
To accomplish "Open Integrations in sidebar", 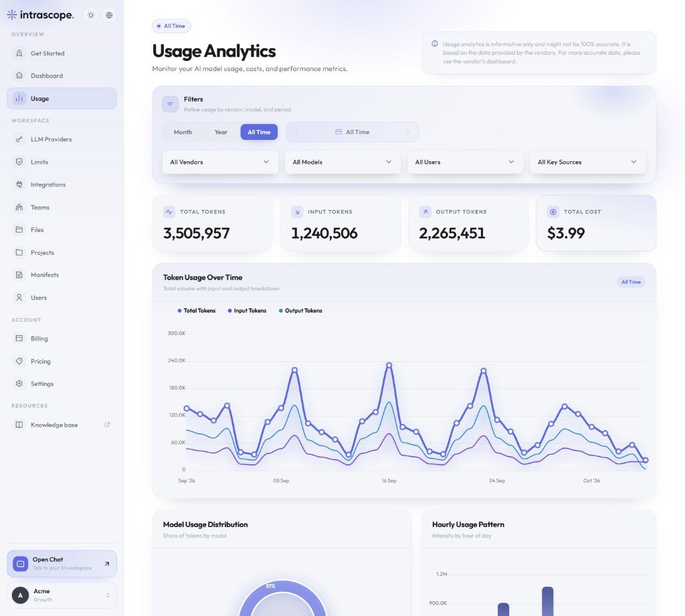I will coord(62,185).
